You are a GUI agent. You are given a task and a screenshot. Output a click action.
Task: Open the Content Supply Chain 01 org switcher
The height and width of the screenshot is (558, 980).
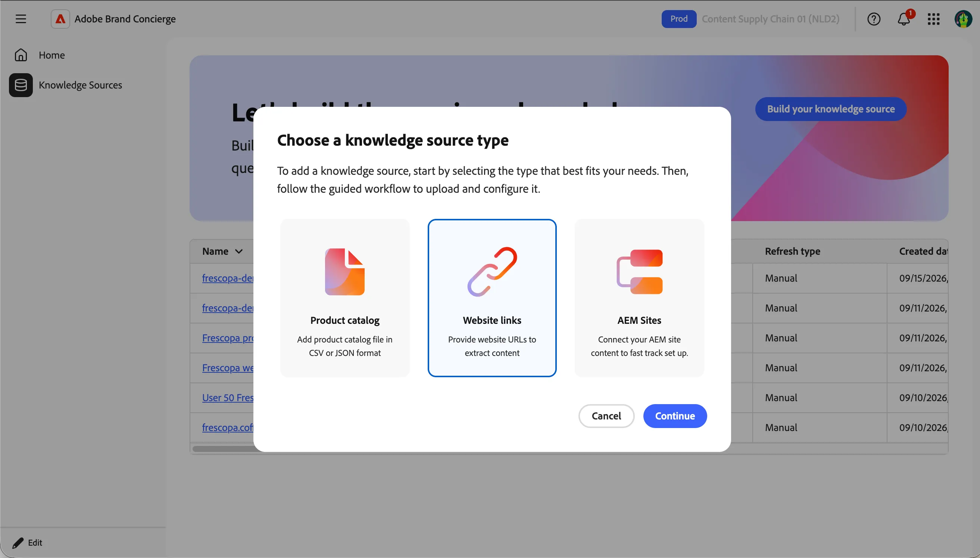point(770,19)
